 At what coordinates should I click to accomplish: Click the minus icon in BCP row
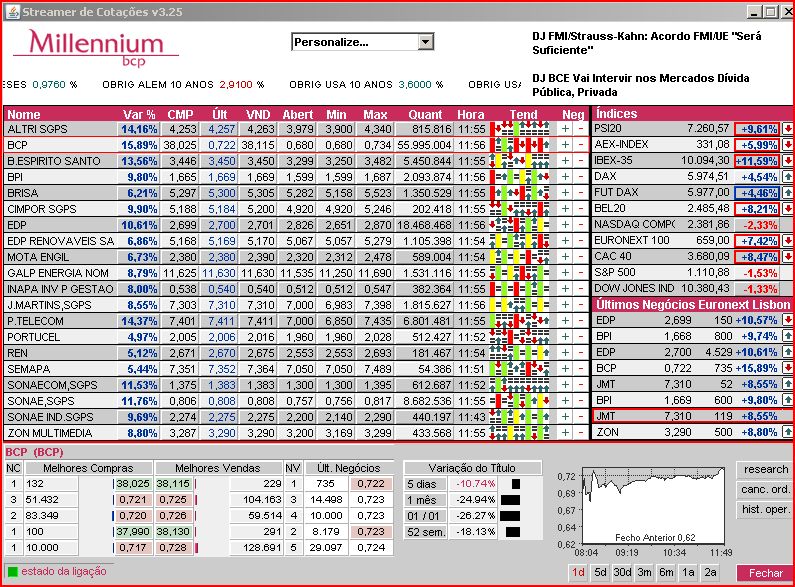pos(581,145)
